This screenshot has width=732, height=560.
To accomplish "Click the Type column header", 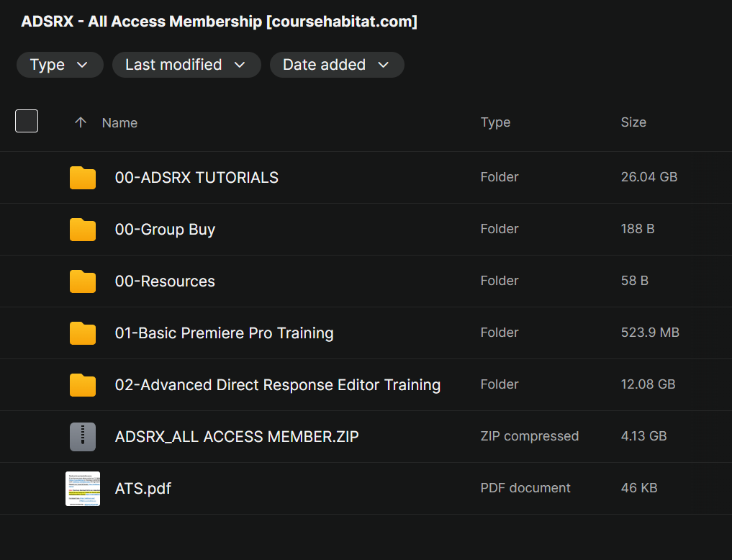I will pos(495,122).
